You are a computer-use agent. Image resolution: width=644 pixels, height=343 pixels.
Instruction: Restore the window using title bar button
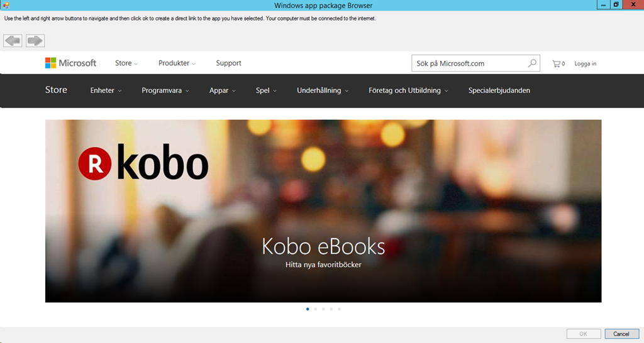pos(616,5)
